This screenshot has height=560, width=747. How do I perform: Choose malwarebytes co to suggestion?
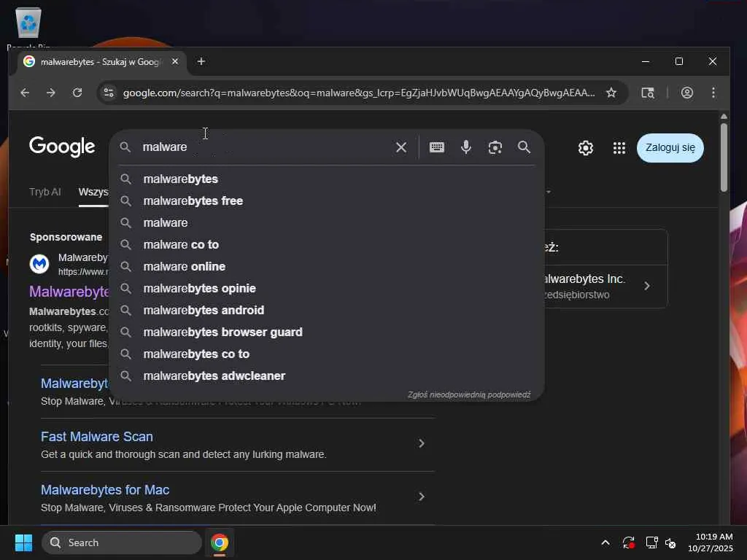[x=327, y=354]
